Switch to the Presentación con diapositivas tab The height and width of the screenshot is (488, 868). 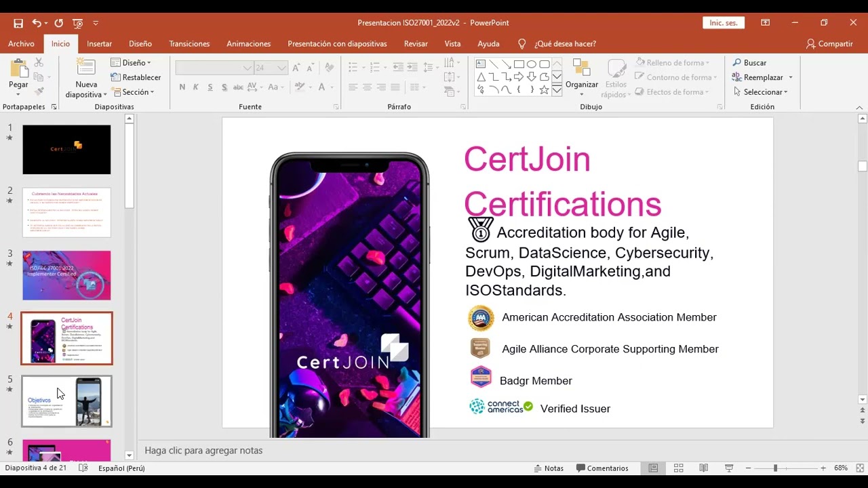(x=337, y=44)
